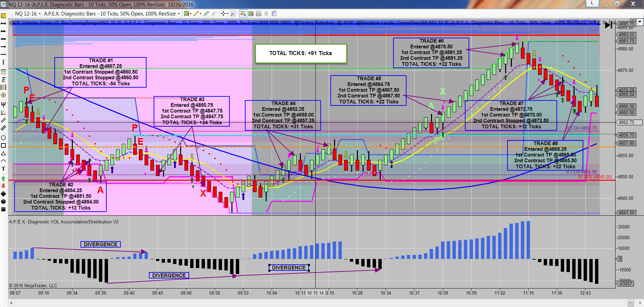Select the Dot marker tool
The image size is (644, 307).
3,202
